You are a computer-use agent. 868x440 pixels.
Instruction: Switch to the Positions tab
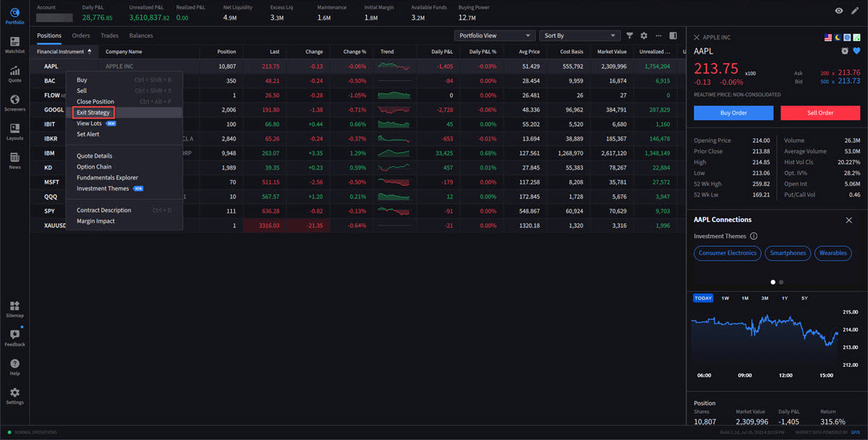pos(49,35)
